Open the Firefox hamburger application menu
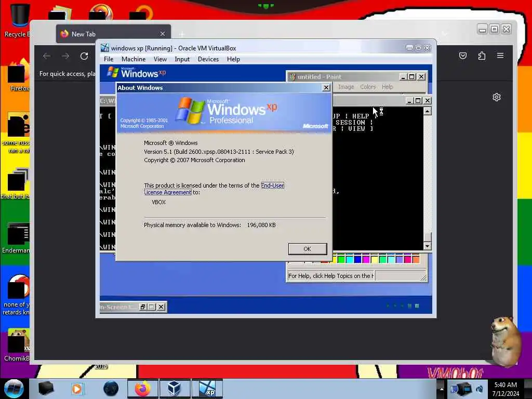Viewport: 532px width, 399px height. (500, 55)
